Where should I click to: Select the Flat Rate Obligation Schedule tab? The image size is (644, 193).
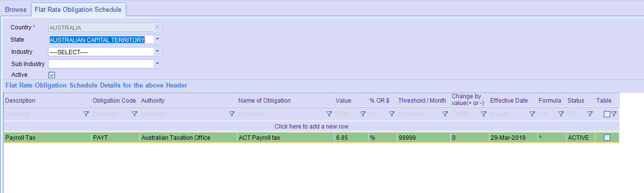[x=78, y=10]
